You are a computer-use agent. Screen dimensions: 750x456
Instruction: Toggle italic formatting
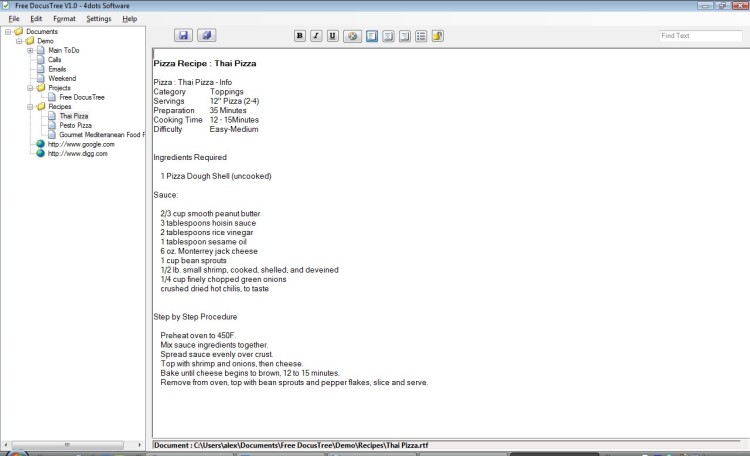[x=316, y=36]
